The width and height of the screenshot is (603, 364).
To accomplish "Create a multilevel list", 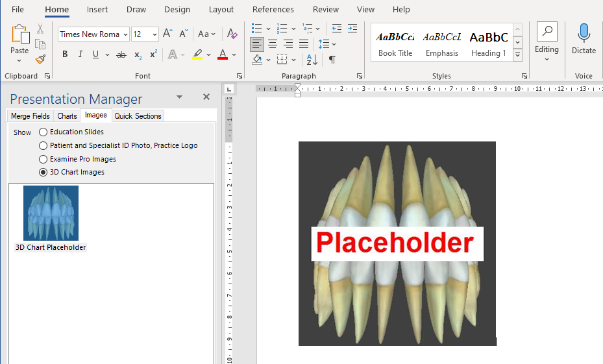I will [307, 29].
